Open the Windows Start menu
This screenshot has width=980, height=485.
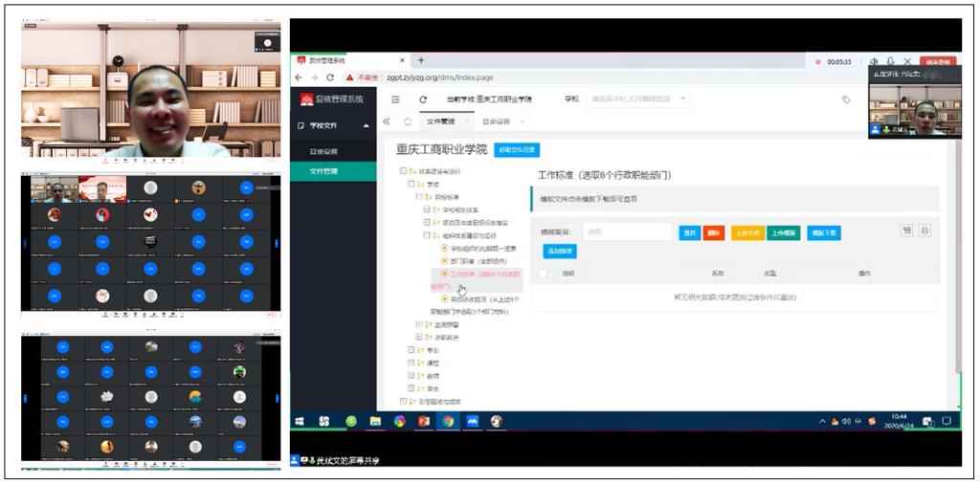tap(300, 421)
